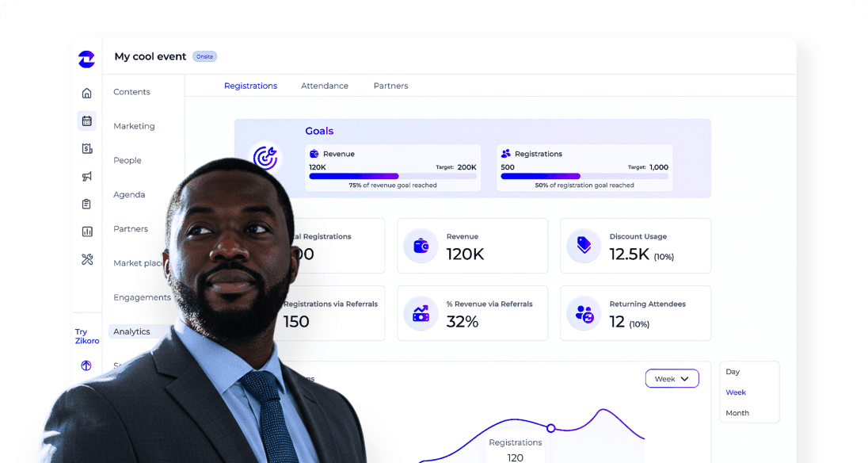Click the data point on registrations chart
868x463 pixels.
550,428
